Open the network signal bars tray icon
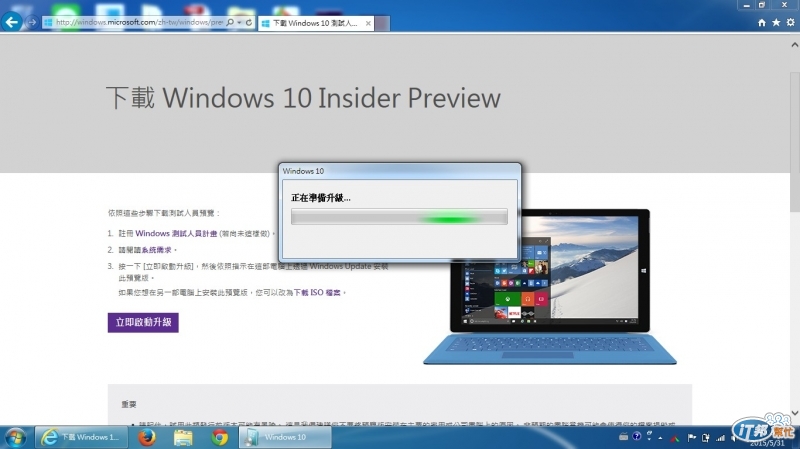 tap(720, 437)
